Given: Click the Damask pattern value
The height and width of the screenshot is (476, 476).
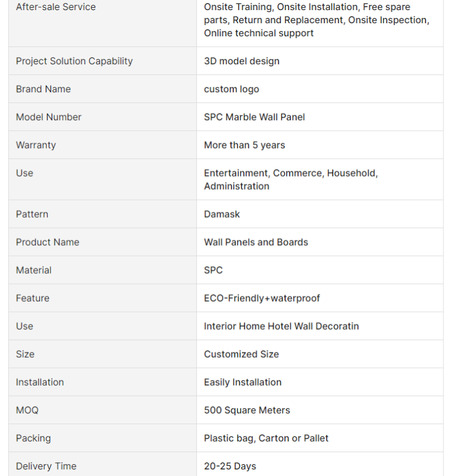Looking at the screenshot, I should pos(222,214).
